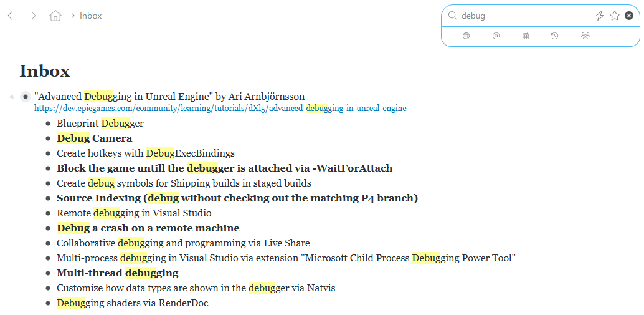Click the lightning bolt quick-action icon
The image size is (644, 315).
point(599,16)
